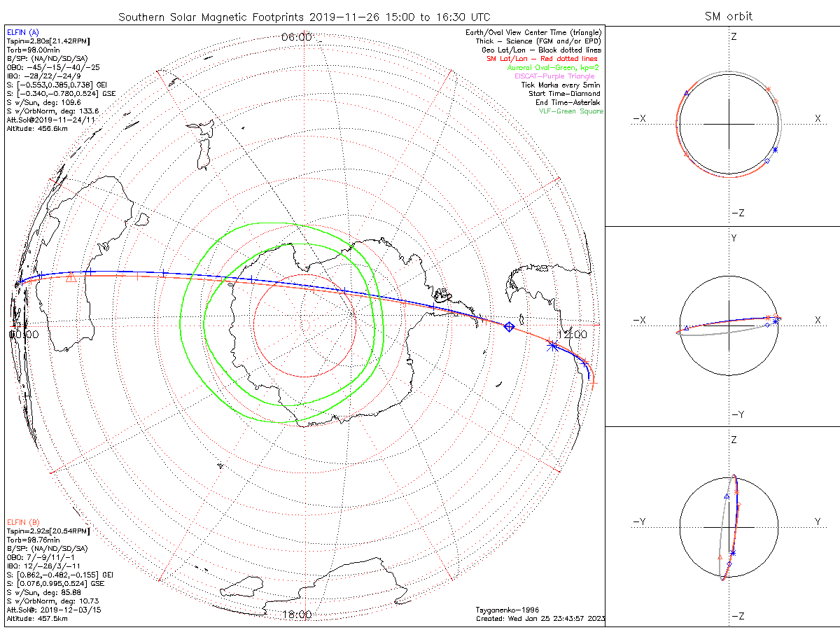The height and width of the screenshot is (630, 840).
Task: Click 'Altitude: 456.6km' label
Action: pyautogui.click(x=36, y=129)
